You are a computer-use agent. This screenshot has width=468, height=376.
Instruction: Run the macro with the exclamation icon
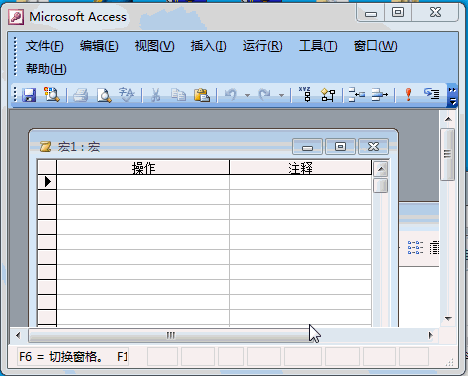coord(408,95)
